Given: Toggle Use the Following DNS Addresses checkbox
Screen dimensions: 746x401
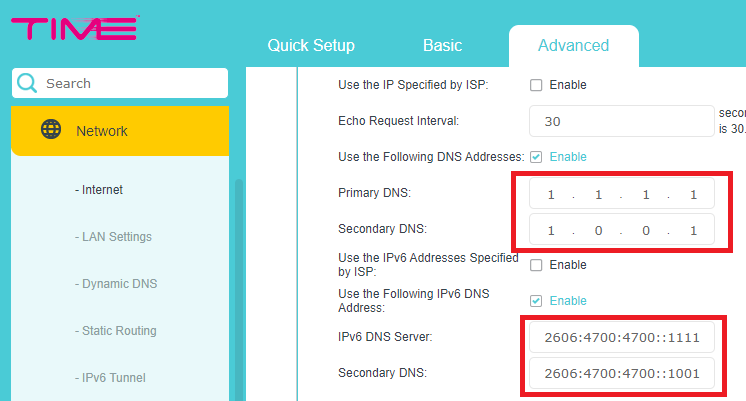Looking at the screenshot, I should click(x=536, y=157).
